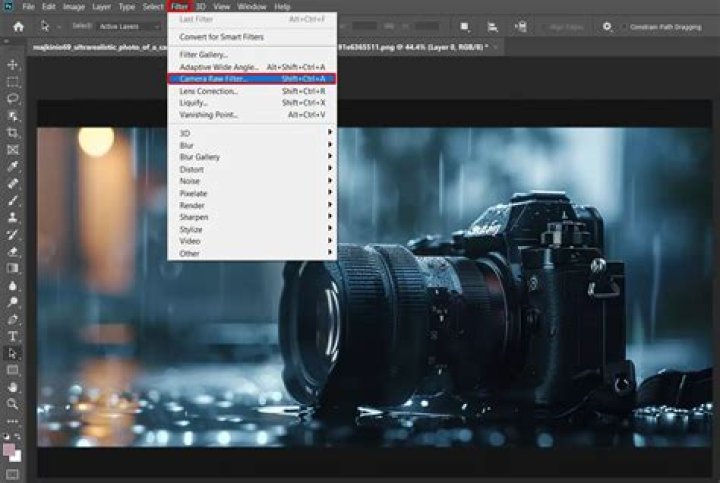This screenshot has height=483, width=720.
Task: Open the File menu
Action: point(28,7)
